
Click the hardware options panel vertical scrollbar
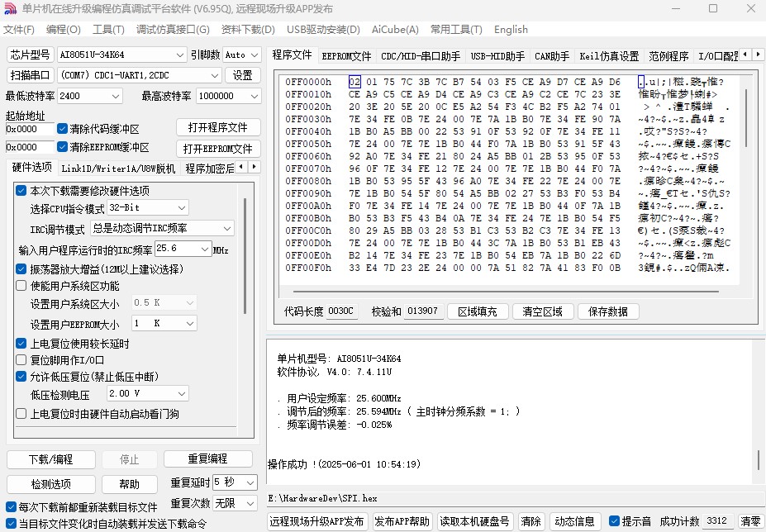click(x=245, y=256)
